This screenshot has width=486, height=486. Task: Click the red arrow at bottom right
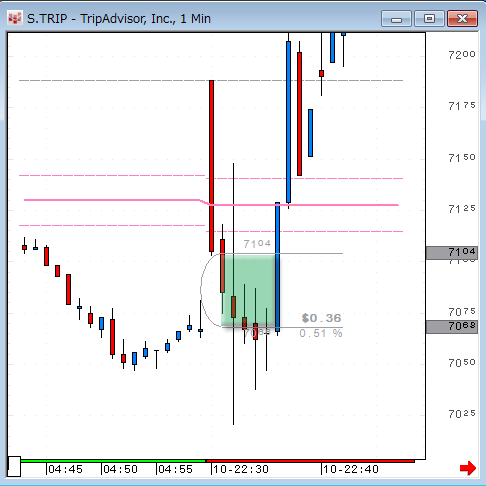tap(468, 468)
